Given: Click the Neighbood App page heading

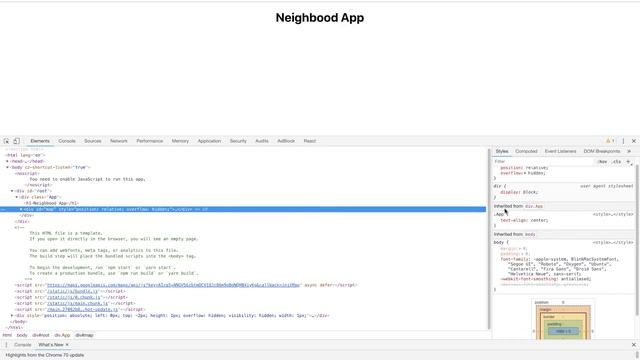Looking at the screenshot, I should coord(320,18).
